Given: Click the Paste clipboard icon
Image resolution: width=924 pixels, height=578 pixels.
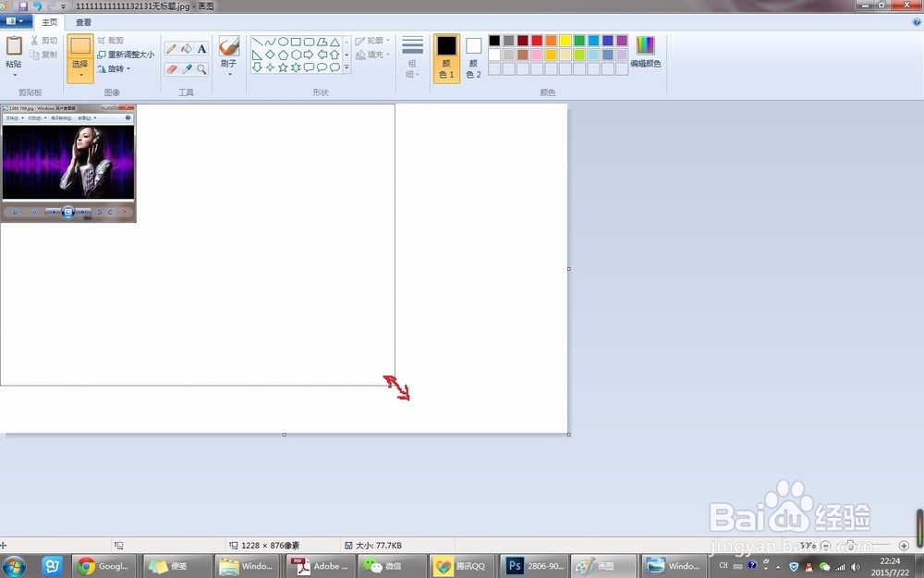Looking at the screenshot, I should pos(14,46).
